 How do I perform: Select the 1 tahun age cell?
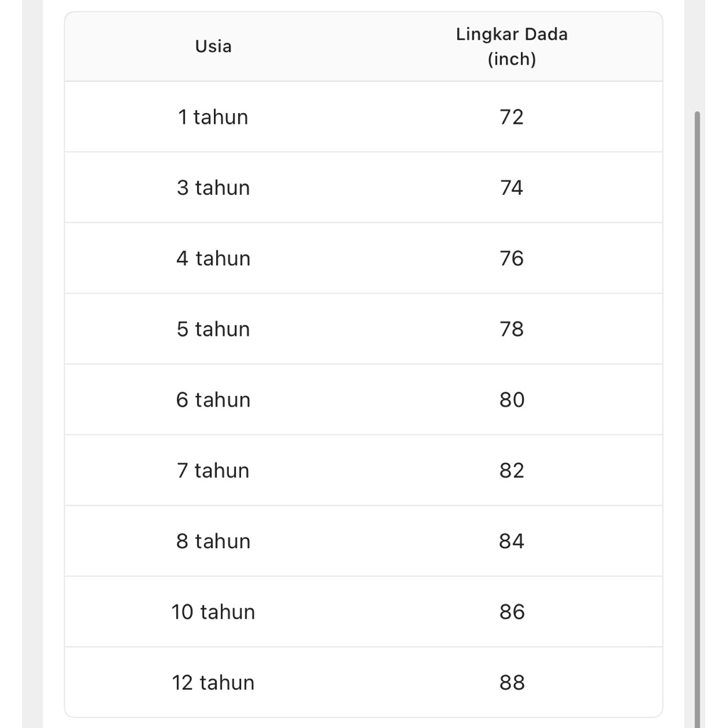[x=213, y=117]
